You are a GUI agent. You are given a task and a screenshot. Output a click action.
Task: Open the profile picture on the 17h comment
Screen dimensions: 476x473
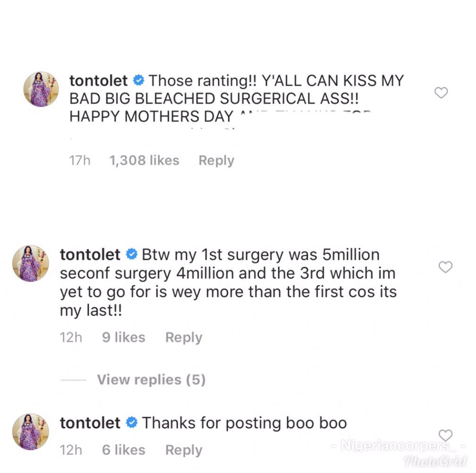click(x=41, y=89)
